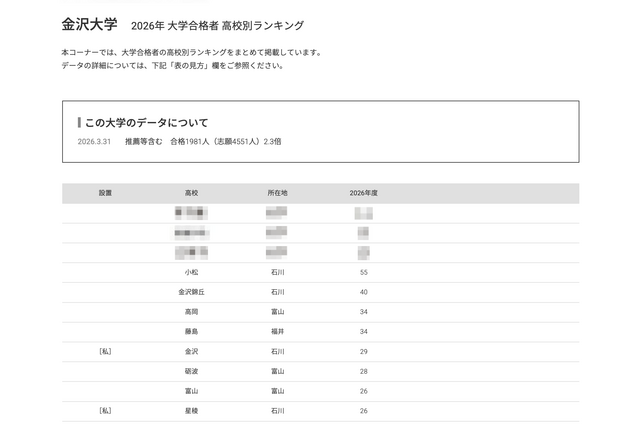Click the [私] mark beside 星稜
The image size is (640, 426).
pyautogui.click(x=105, y=411)
